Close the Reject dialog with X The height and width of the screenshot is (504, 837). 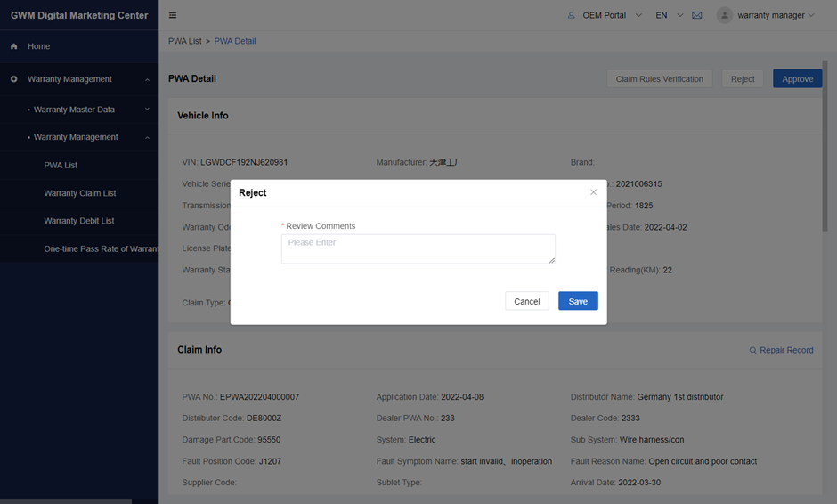click(x=593, y=192)
